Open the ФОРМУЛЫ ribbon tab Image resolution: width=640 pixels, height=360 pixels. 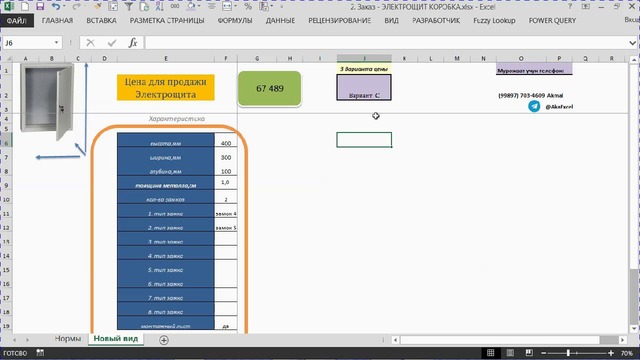point(235,20)
